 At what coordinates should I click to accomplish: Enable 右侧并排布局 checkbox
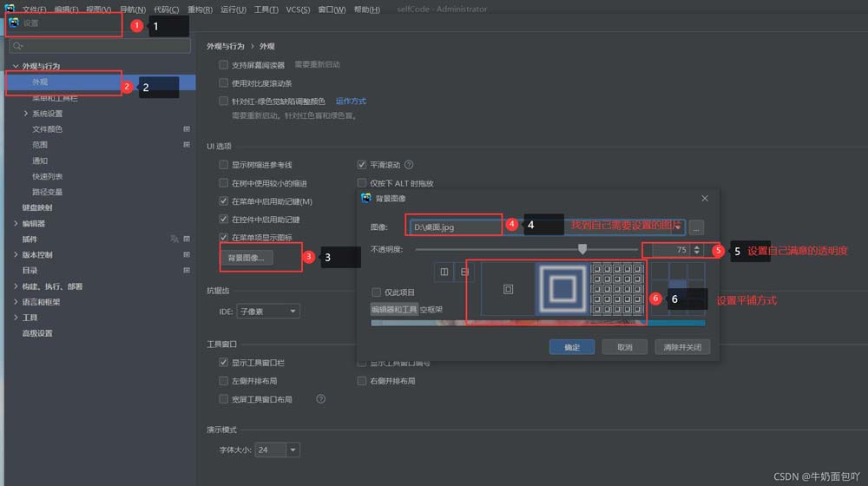coord(361,381)
